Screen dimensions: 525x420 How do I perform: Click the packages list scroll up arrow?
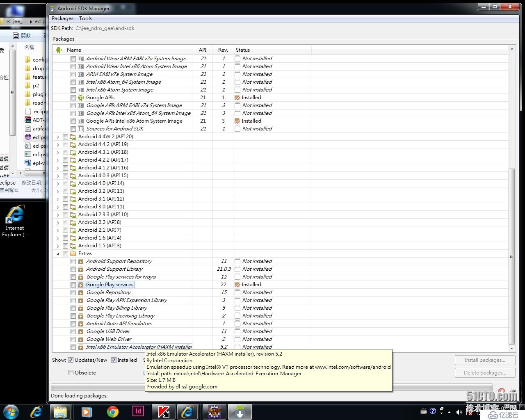[511, 49]
